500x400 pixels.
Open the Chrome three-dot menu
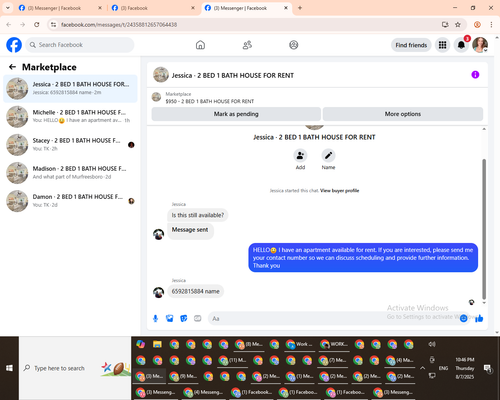491,24
